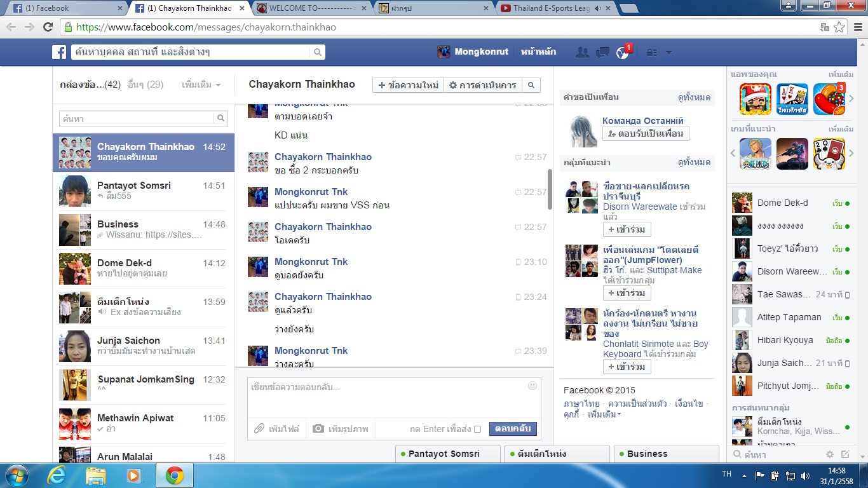
Task: Click the magnifier button in Facebook search bar
Action: [x=318, y=52]
